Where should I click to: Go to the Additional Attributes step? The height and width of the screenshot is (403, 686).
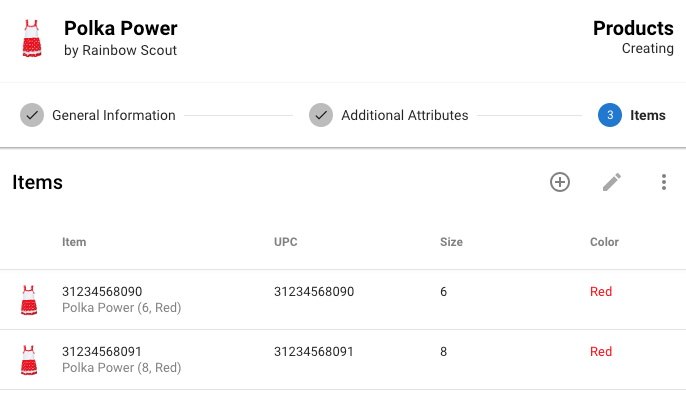click(405, 115)
